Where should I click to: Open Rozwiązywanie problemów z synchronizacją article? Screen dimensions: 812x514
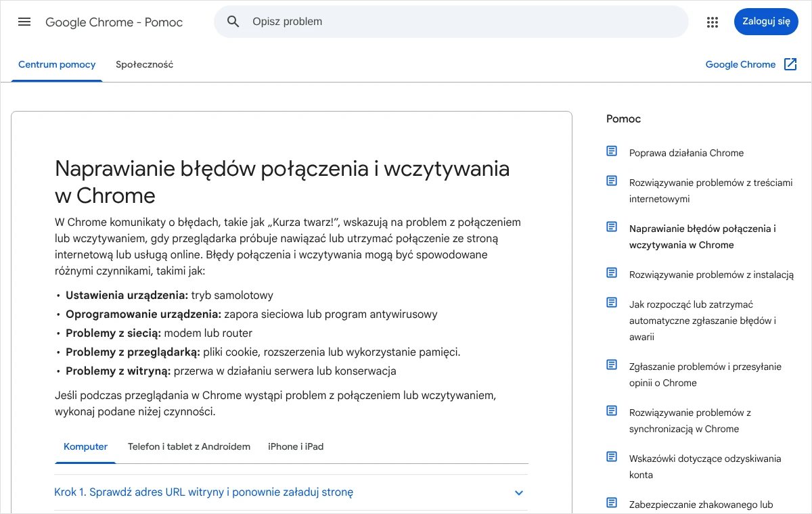(x=690, y=421)
